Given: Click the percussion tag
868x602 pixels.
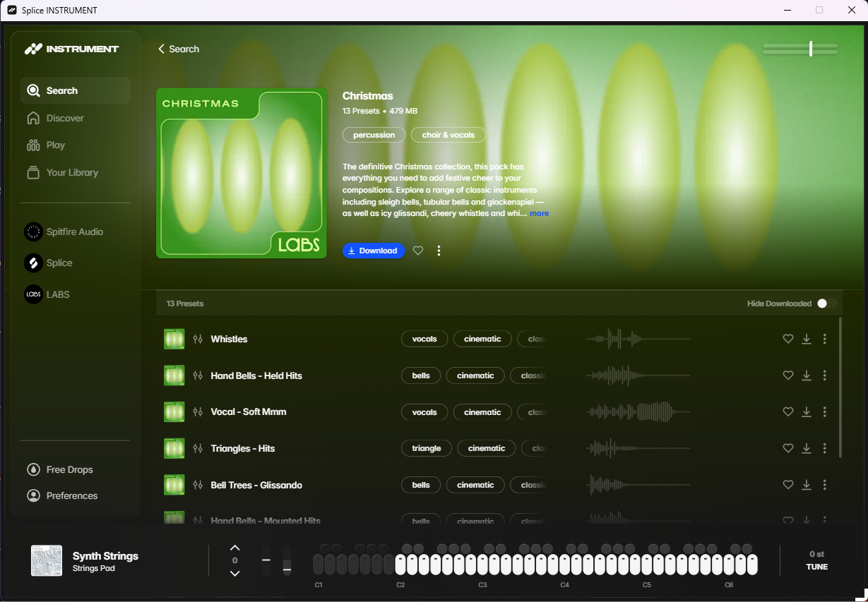Looking at the screenshot, I should pos(374,135).
